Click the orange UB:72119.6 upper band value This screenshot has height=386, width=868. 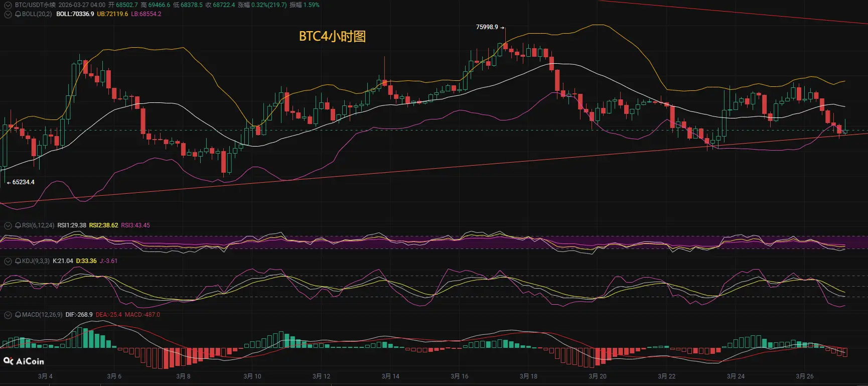coord(112,14)
